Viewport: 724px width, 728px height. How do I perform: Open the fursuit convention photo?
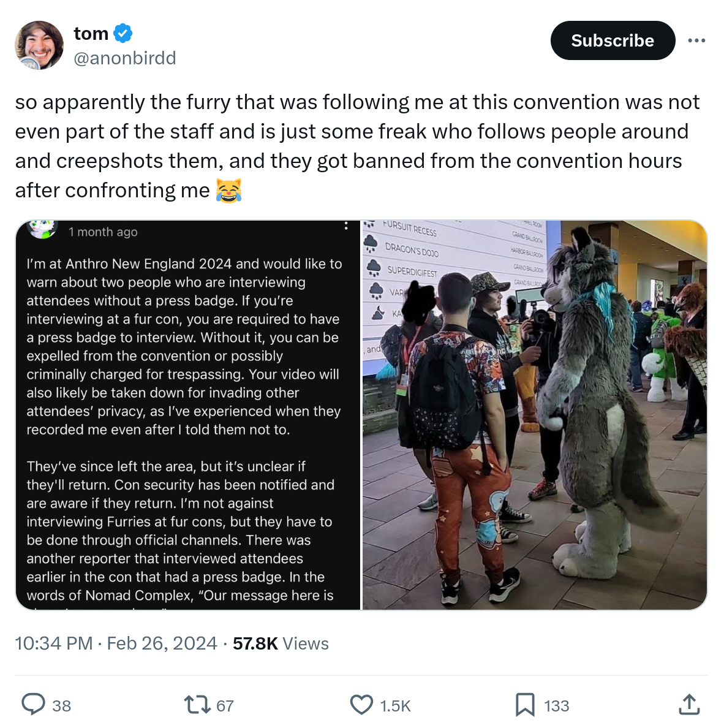pos(535,415)
